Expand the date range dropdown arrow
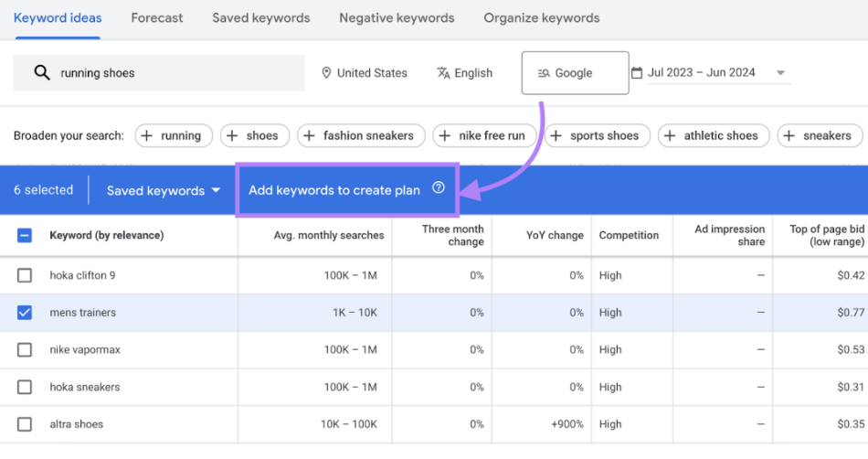868x459 pixels. pos(780,73)
